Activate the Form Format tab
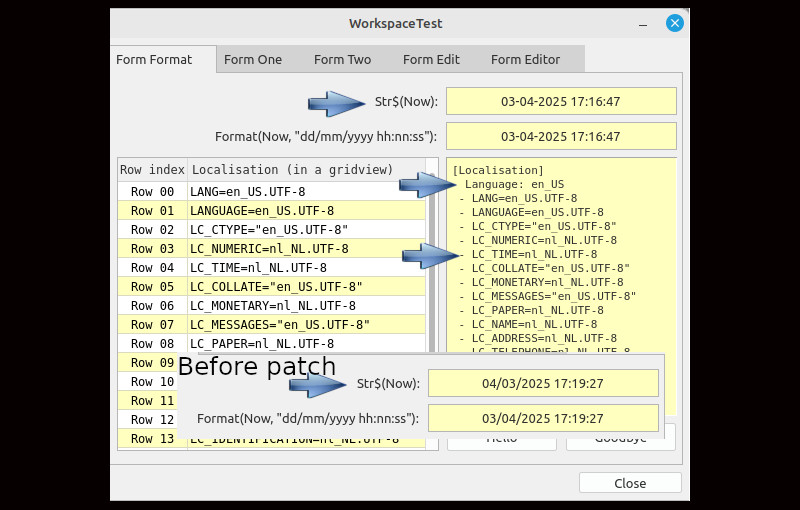Viewport: 800px width, 510px height. pos(154,59)
